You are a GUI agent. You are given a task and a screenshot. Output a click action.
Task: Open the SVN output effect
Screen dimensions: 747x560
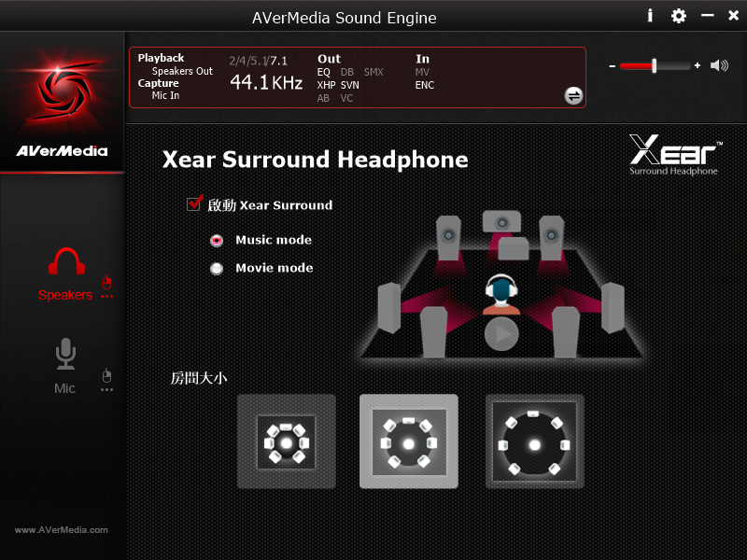point(349,85)
